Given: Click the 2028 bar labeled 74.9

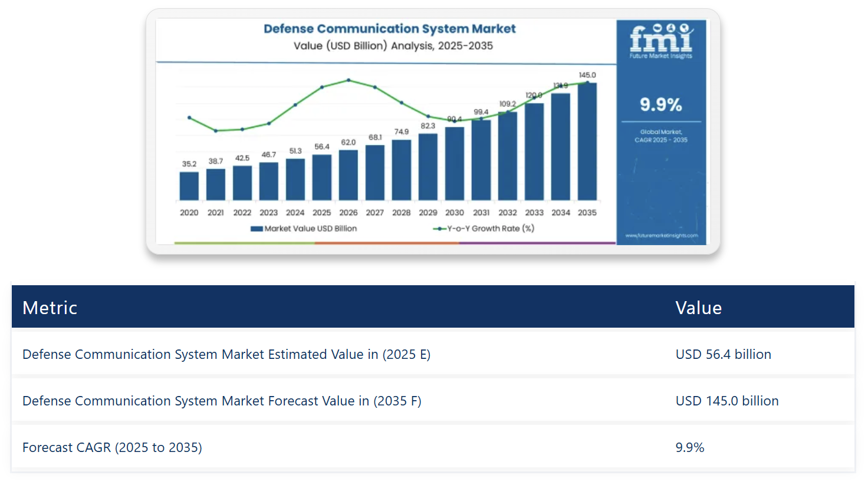Looking at the screenshot, I should click(401, 170).
